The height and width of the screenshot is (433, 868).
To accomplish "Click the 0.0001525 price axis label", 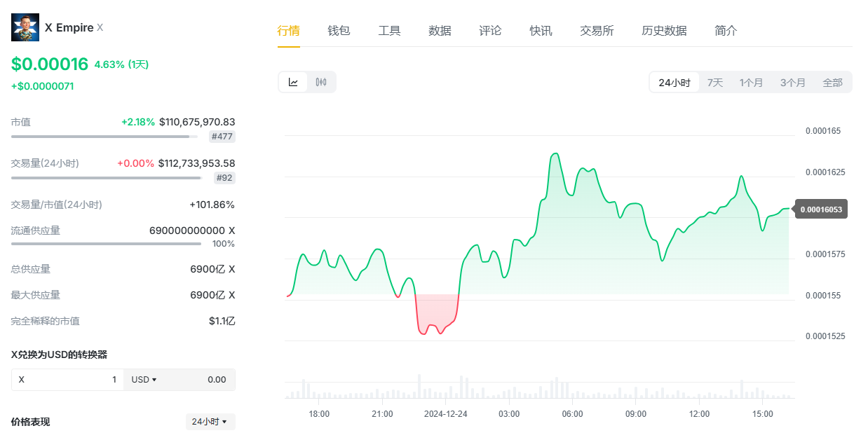I will [825, 336].
